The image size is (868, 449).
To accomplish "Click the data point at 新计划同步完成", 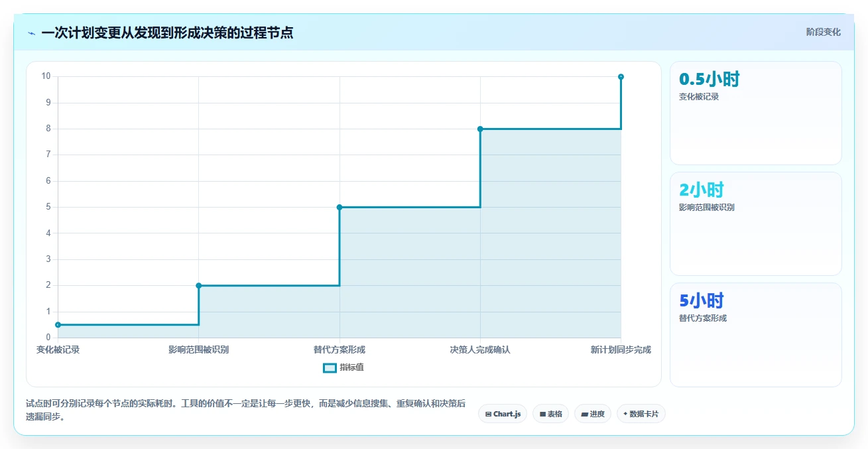I will (621, 77).
